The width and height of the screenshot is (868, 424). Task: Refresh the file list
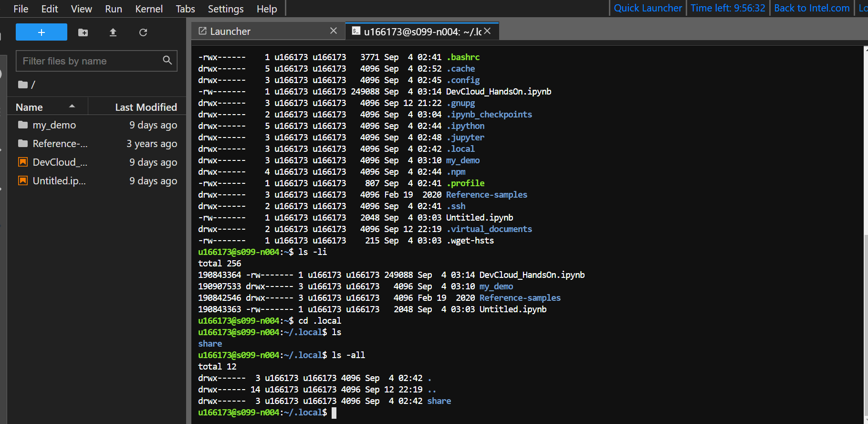[143, 32]
